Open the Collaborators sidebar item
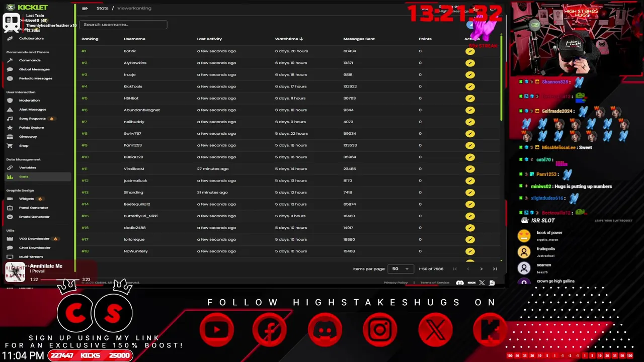644x362 pixels. (31, 38)
